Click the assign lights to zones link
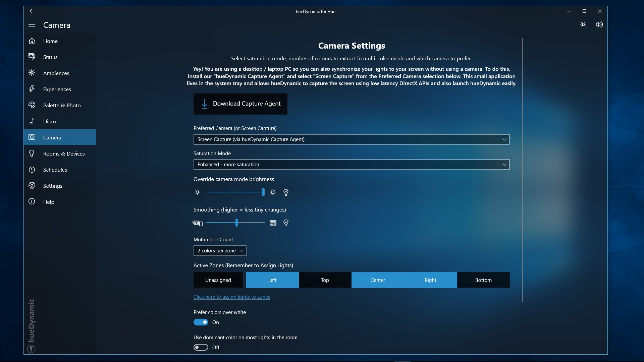 (231, 297)
